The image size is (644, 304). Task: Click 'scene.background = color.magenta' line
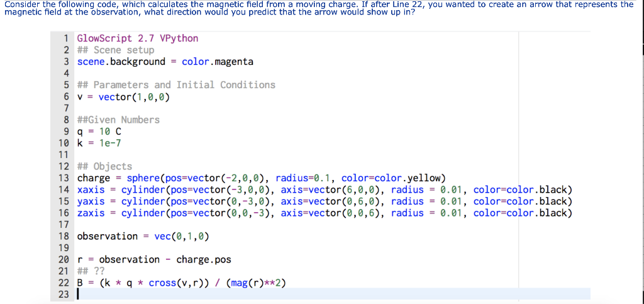point(165,62)
